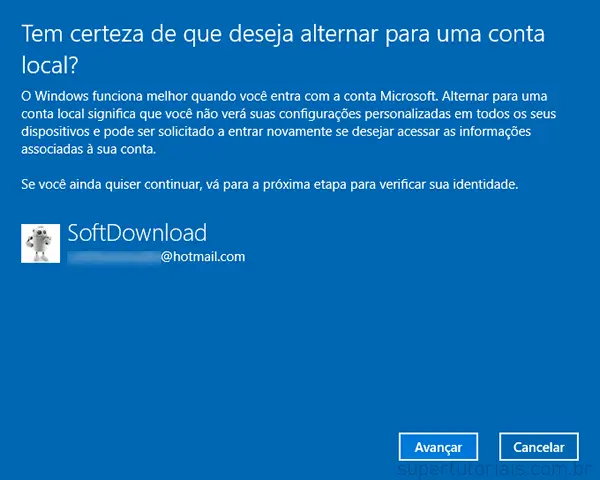600x480 pixels.
Task: Click the robot avatar account picture
Action: point(40,243)
